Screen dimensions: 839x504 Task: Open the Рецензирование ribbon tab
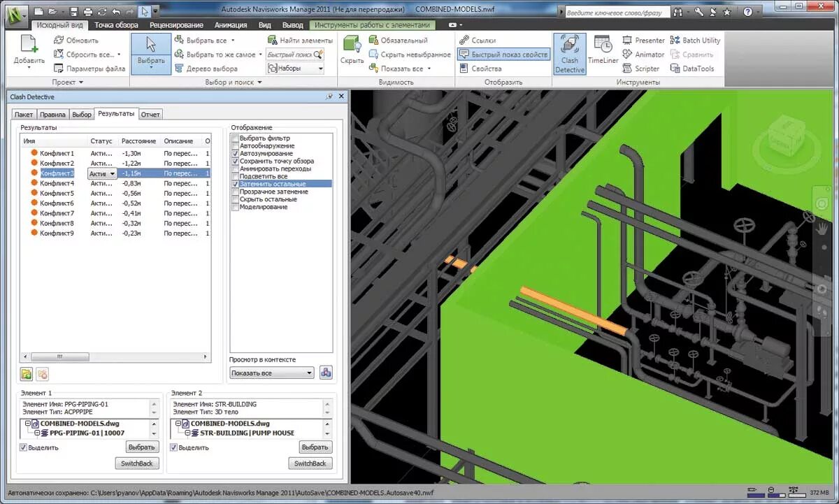point(176,25)
